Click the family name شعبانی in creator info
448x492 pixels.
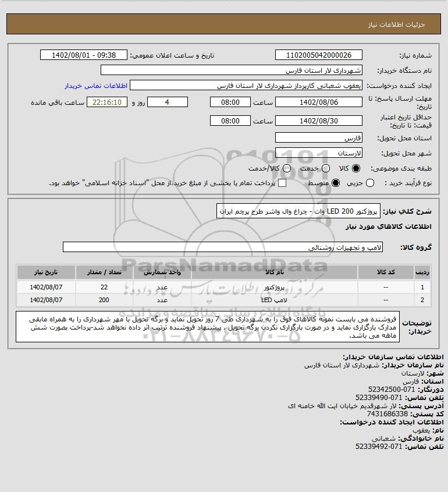coord(383,438)
